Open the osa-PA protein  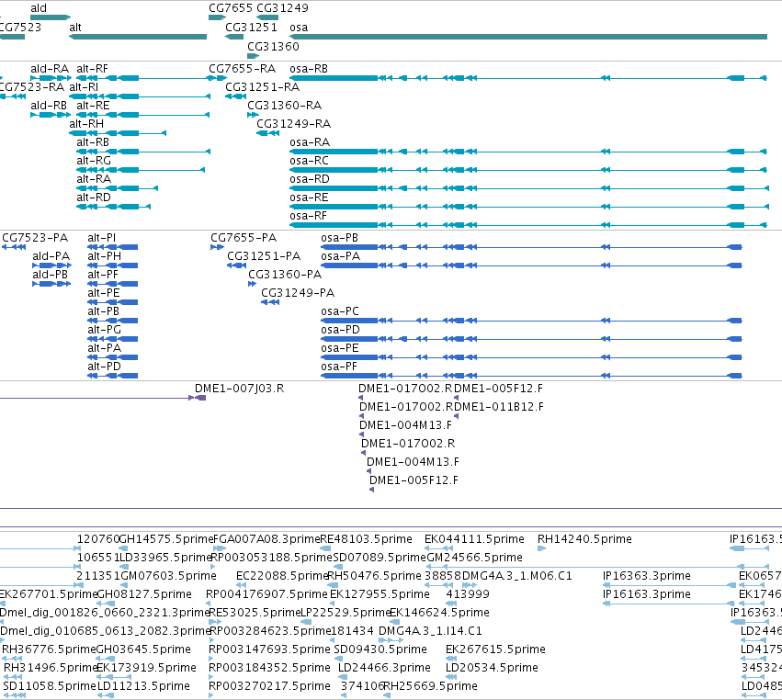pyautogui.click(x=341, y=256)
